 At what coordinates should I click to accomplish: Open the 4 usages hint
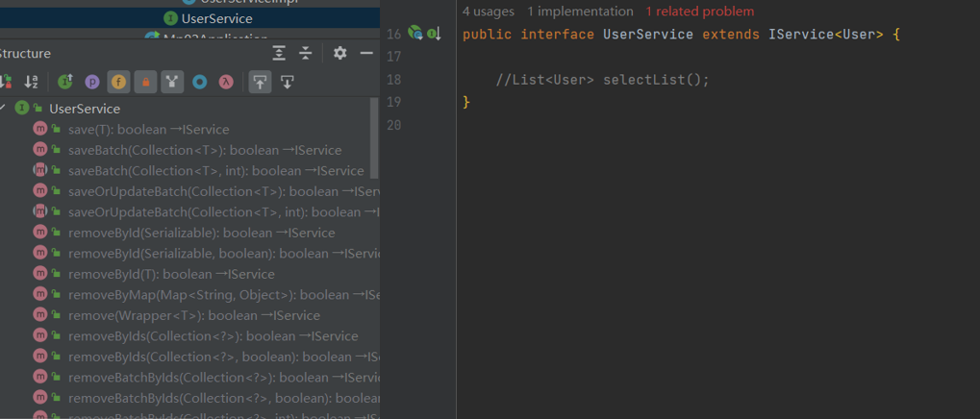pos(489,12)
